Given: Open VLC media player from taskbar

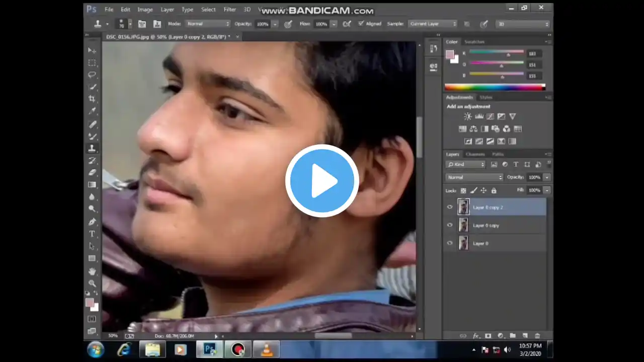Looking at the screenshot, I should click(267, 349).
